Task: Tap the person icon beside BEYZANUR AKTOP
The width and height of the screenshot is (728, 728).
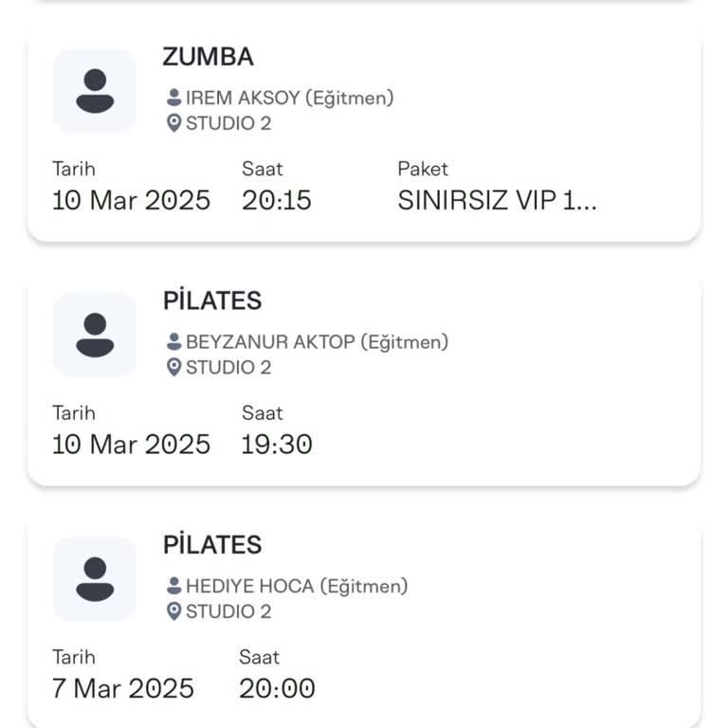Action: tap(173, 342)
